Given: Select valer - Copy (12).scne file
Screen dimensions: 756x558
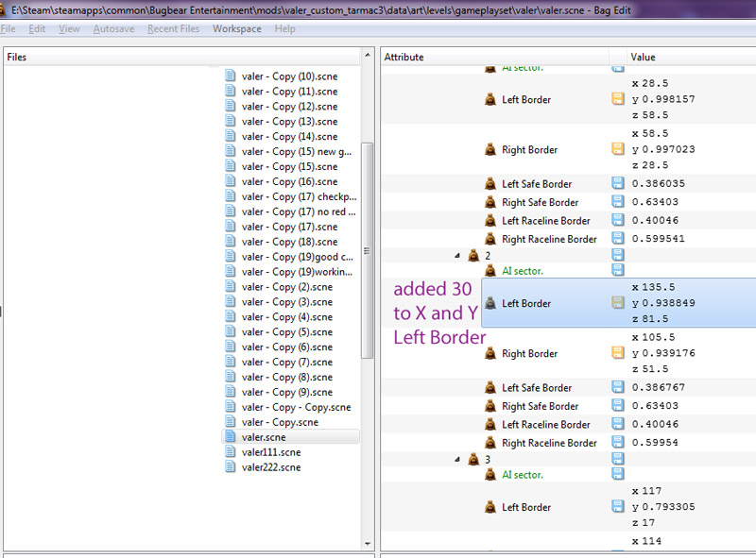Looking at the screenshot, I should tap(289, 106).
